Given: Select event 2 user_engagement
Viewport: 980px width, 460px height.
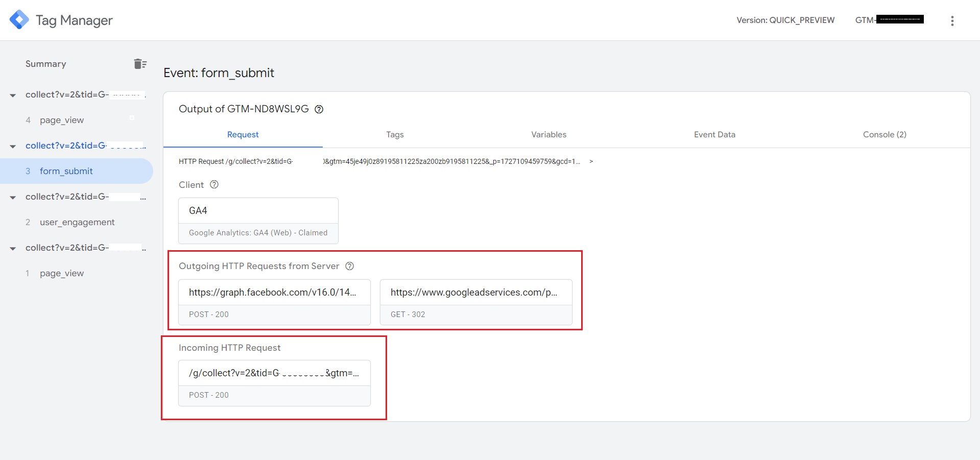Looking at the screenshot, I should pos(77,222).
